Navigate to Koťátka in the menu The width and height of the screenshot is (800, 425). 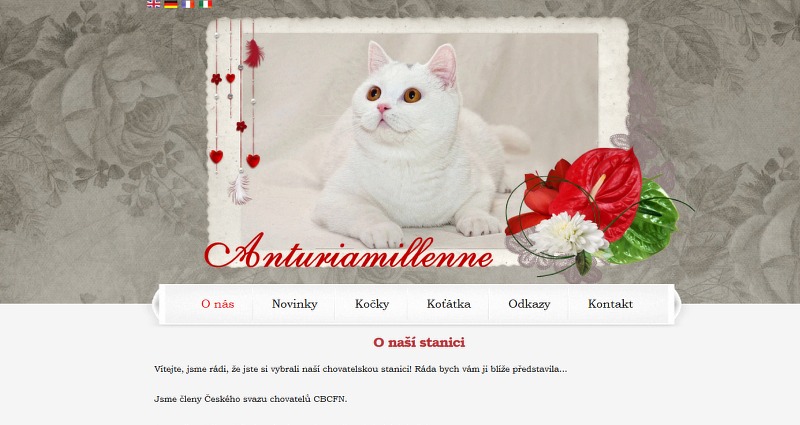point(448,304)
